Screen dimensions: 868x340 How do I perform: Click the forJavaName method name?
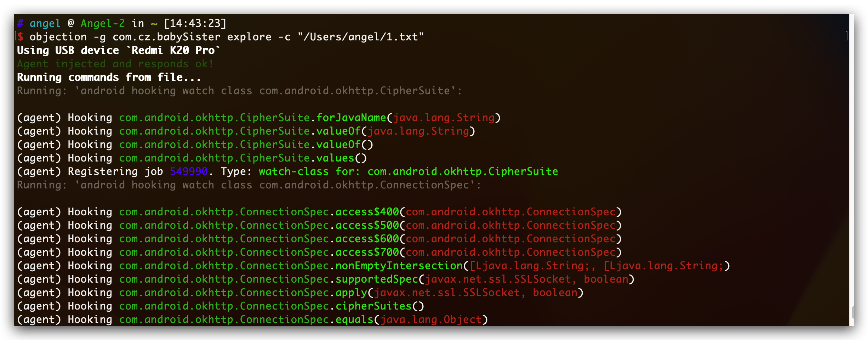[x=351, y=118]
